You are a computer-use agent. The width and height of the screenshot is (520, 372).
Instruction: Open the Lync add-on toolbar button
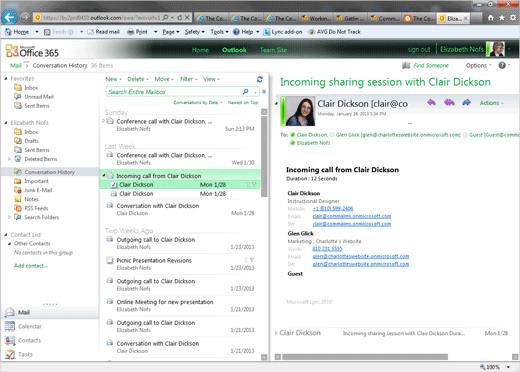point(283,32)
